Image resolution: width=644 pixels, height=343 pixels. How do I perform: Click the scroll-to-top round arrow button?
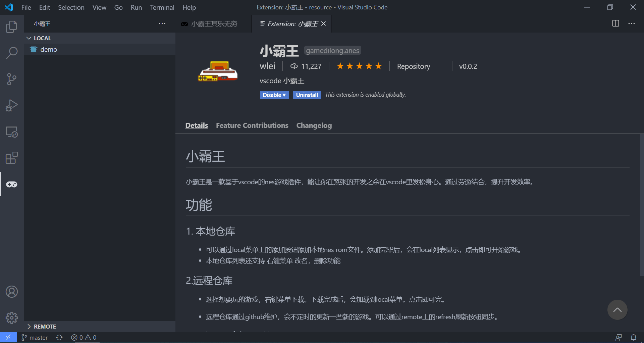tap(617, 310)
